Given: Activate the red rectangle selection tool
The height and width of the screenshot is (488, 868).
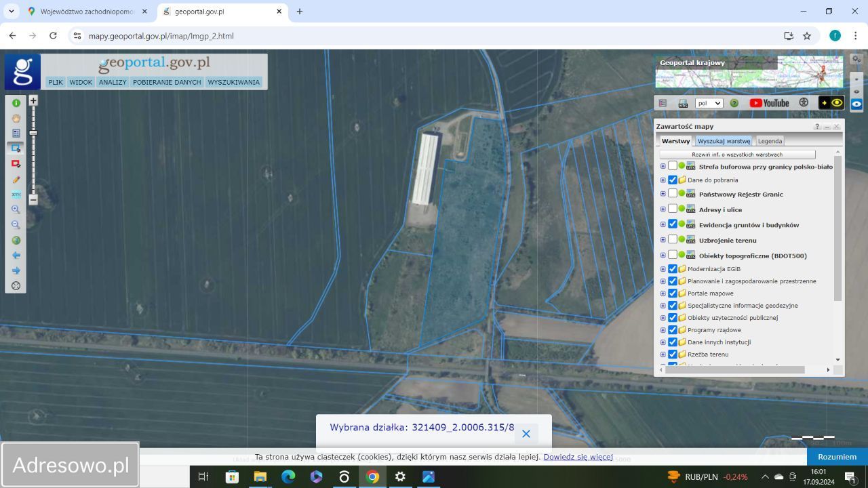Looking at the screenshot, I should (x=16, y=164).
